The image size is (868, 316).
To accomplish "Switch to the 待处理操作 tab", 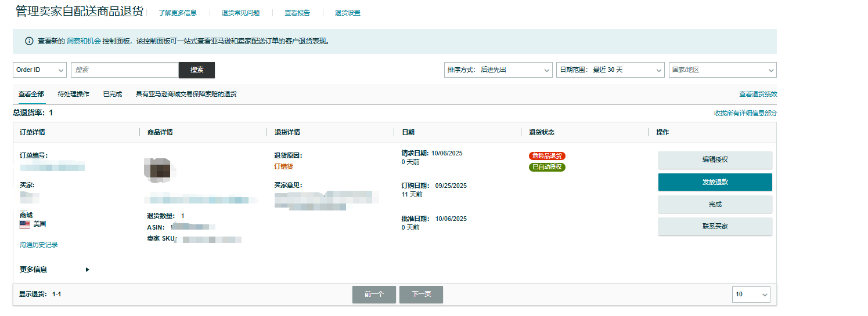I will click(73, 94).
